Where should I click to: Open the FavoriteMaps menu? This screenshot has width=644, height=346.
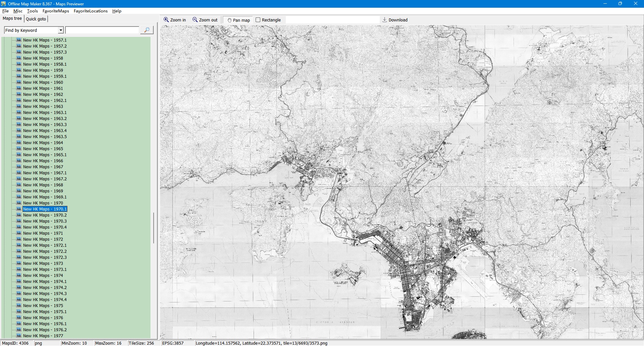56,11
